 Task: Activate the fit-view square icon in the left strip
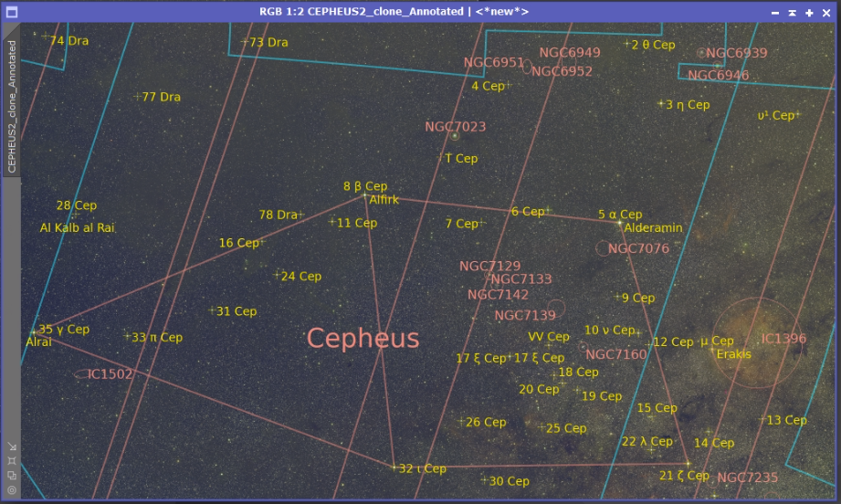(12, 460)
